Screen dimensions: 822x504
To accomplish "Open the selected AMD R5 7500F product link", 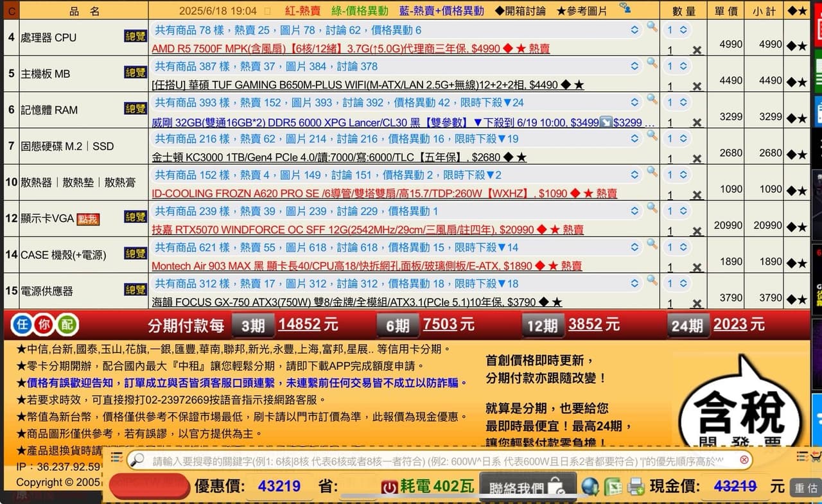I will (350, 49).
